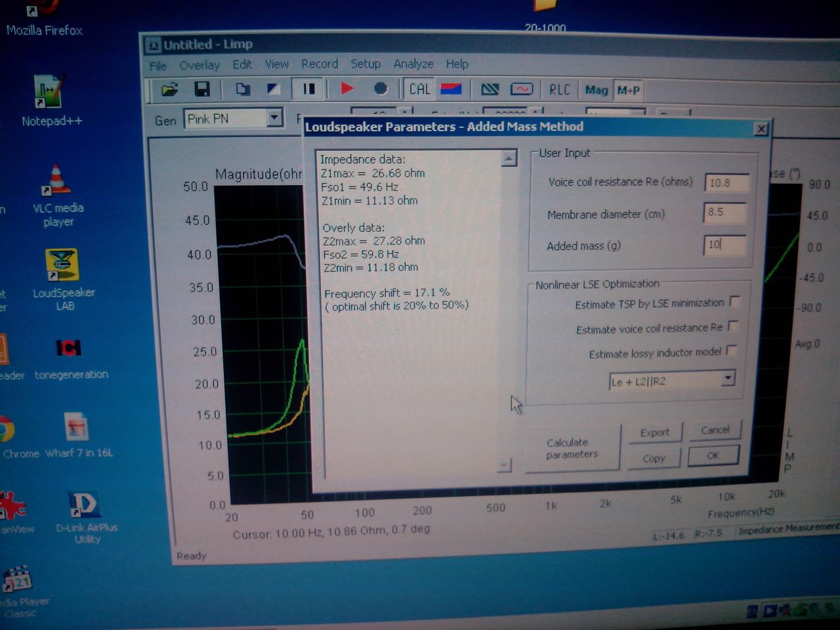840x630 pixels.
Task: Enable Estimate voice coil resistance Re checkbox
Action: point(733,326)
